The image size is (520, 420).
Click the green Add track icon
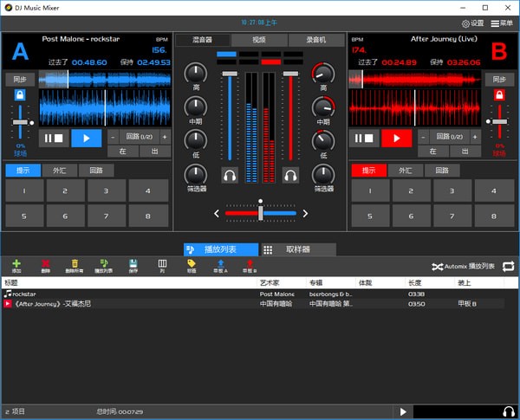16,263
